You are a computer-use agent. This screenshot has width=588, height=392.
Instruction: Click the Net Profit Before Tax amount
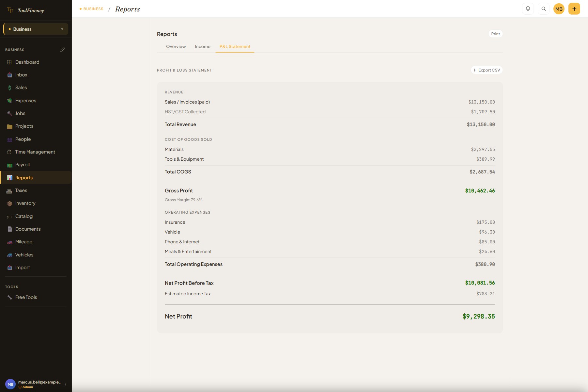pyautogui.click(x=480, y=283)
